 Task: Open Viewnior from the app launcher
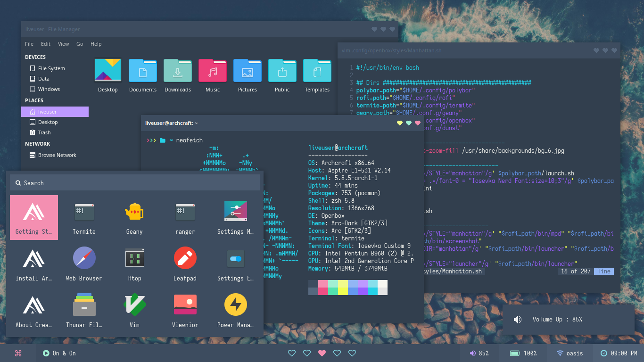185,311
